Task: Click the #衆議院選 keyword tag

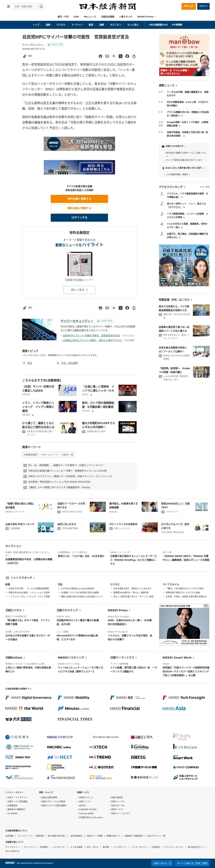Action: click(31, 455)
